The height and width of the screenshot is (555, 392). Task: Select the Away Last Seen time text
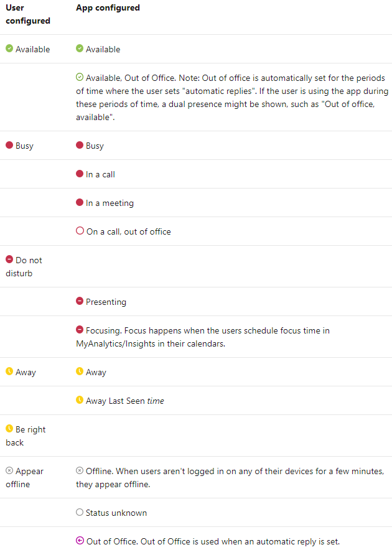click(124, 401)
